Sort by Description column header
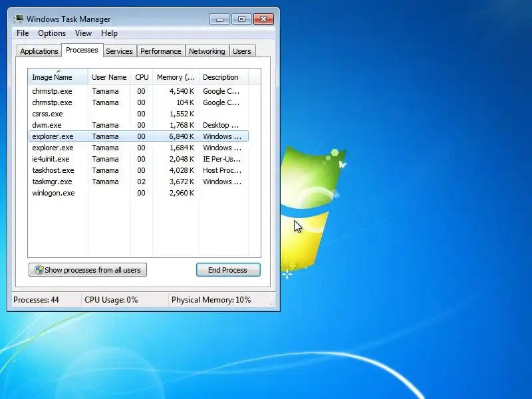 (x=224, y=77)
